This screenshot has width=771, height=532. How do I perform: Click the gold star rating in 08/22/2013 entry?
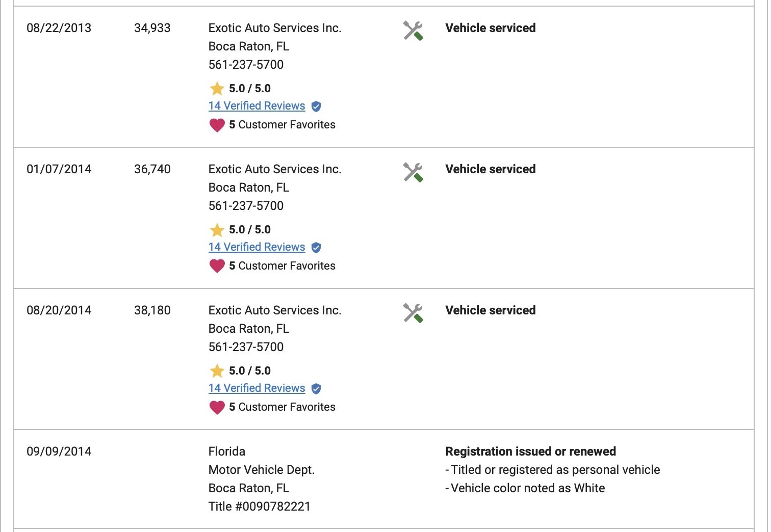coord(217,89)
